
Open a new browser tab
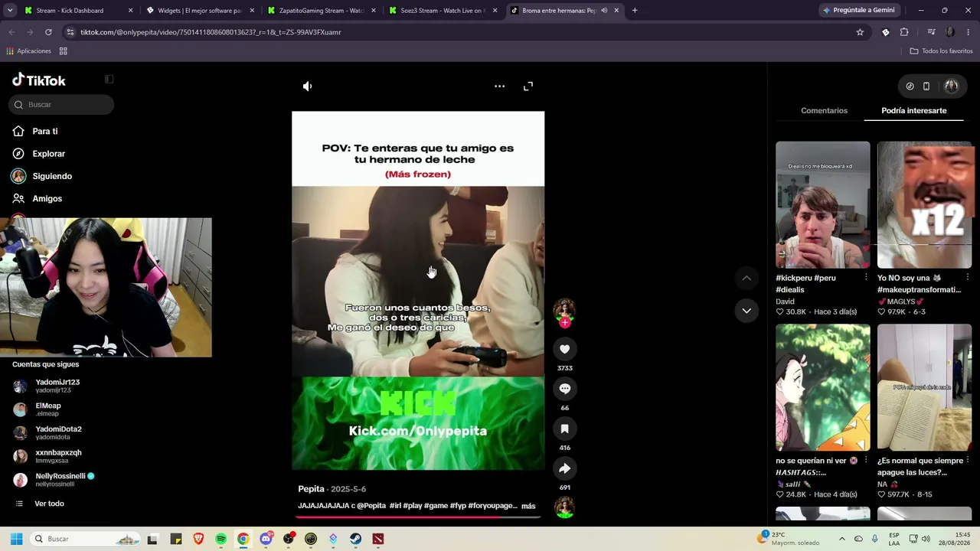(x=635, y=11)
